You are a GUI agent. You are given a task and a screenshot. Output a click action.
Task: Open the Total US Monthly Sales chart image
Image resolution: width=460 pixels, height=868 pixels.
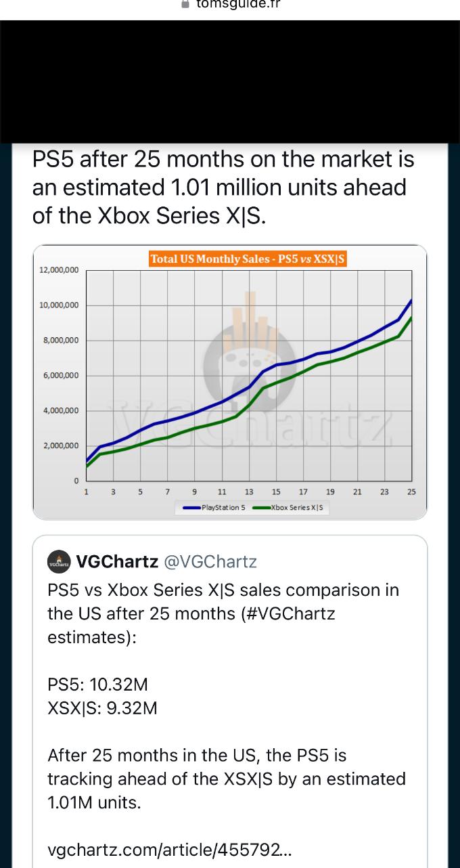click(x=230, y=383)
